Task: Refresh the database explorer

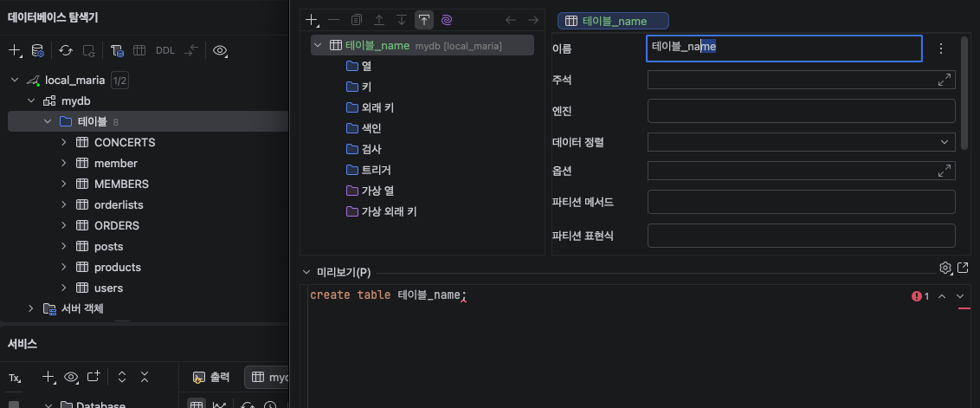Action: 66,51
